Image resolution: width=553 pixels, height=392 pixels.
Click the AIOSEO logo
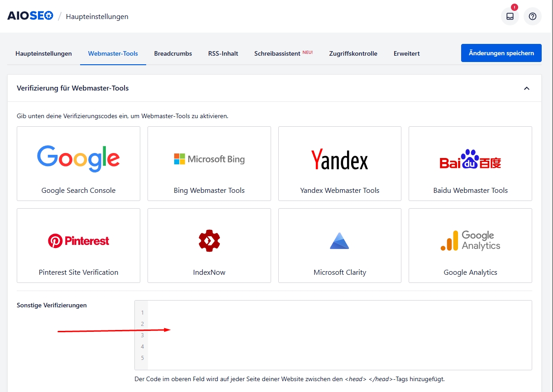click(x=30, y=16)
